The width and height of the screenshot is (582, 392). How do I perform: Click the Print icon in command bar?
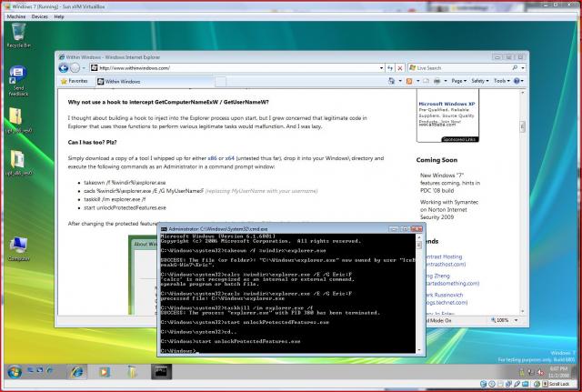(437, 81)
